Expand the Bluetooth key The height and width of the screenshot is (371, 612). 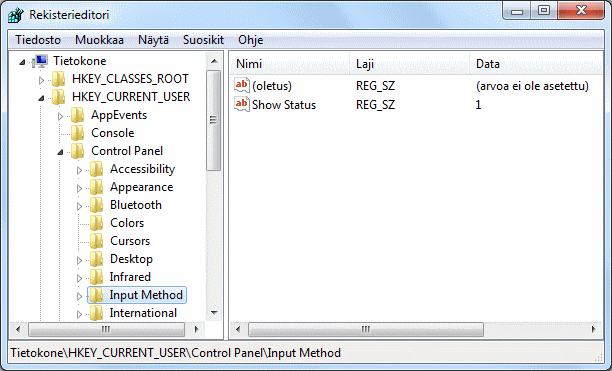pos(79,206)
